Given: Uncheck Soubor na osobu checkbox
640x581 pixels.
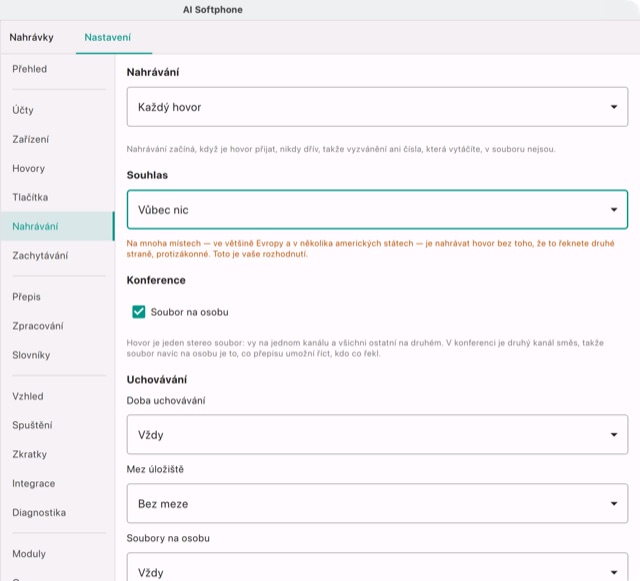Looking at the screenshot, I should 139,312.
